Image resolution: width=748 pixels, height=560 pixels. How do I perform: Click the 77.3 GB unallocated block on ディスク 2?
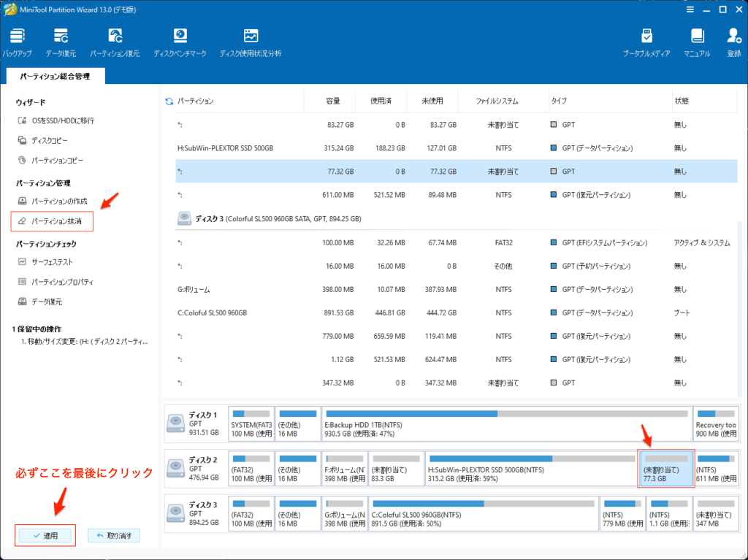pyautogui.click(x=665, y=468)
